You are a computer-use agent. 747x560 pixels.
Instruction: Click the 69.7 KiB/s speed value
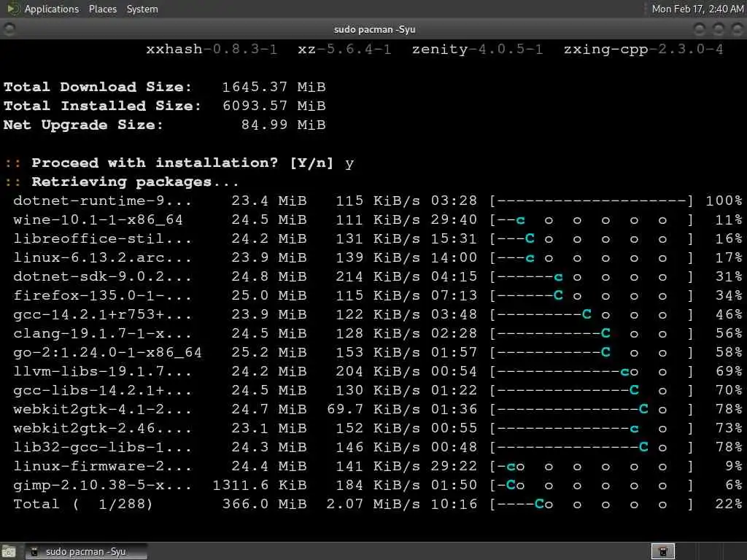[x=373, y=410]
